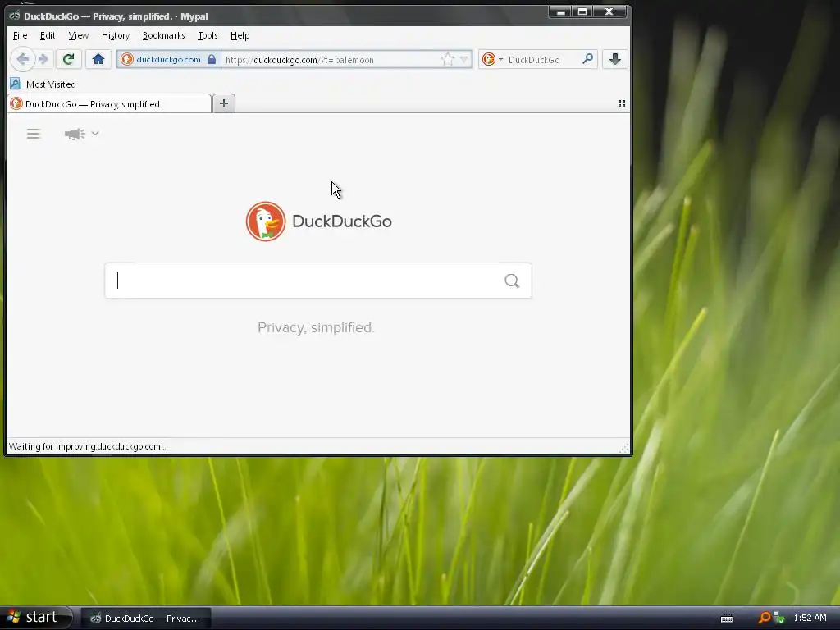Image resolution: width=840 pixels, height=630 pixels.
Task: Submit search with page magnifier icon
Action: click(x=512, y=281)
